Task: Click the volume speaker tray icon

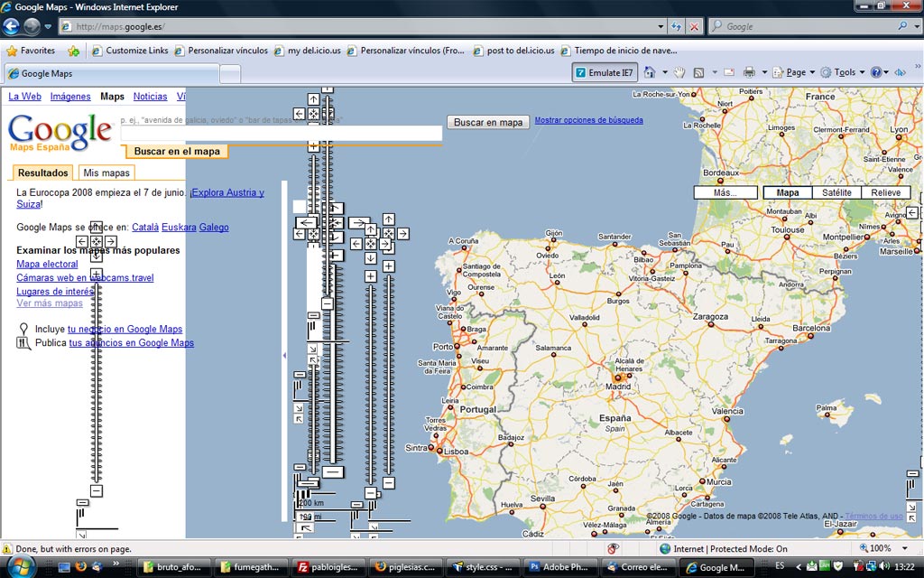Action: click(884, 566)
